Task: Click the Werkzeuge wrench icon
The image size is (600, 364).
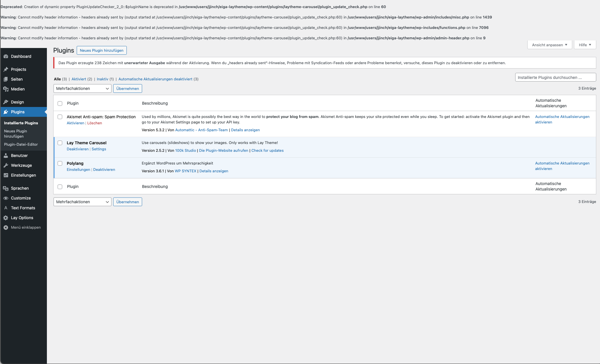Action: click(6, 165)
